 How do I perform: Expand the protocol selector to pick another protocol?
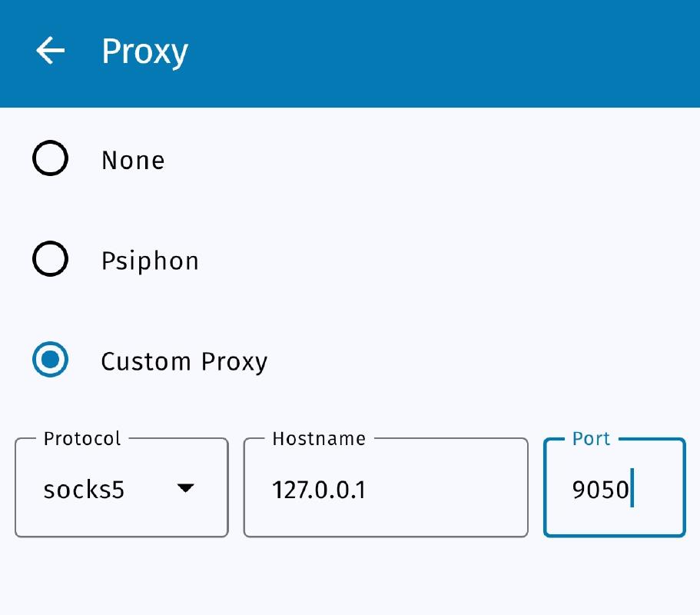[184, 487]
